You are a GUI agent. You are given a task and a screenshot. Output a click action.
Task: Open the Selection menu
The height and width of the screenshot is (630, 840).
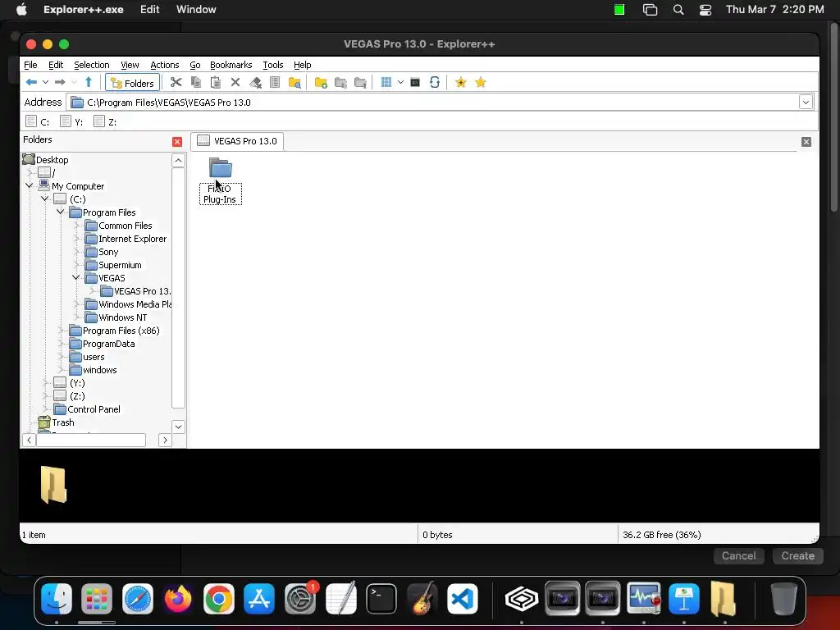pyautogui.click(x=92, y=65)
